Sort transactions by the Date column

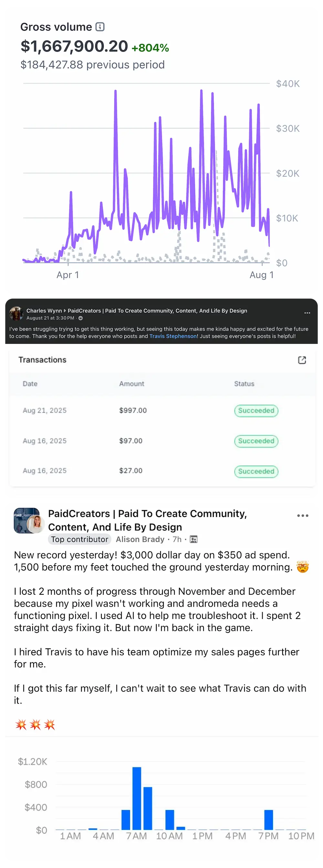pyautogui.click(x=30, y=384)
